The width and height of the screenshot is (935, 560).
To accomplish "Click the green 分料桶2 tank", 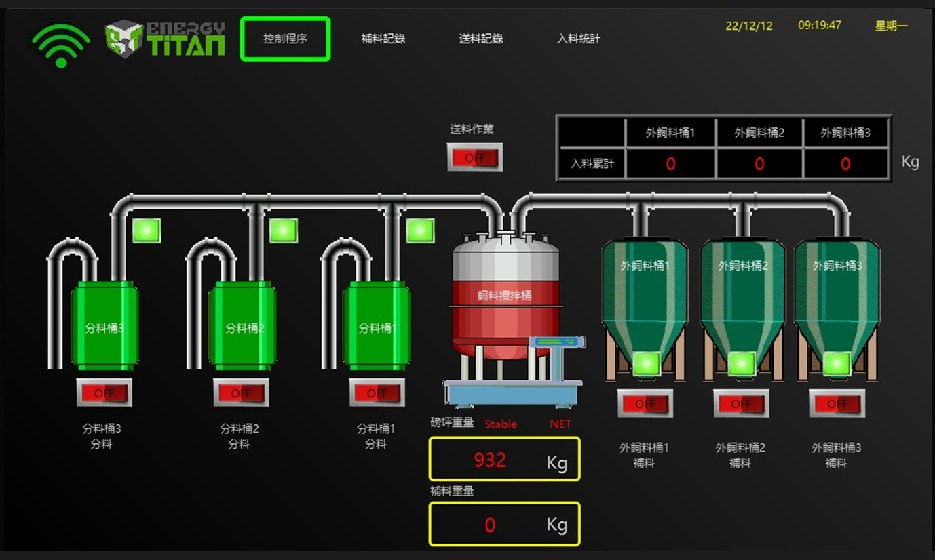I will [x=242, y=327].
